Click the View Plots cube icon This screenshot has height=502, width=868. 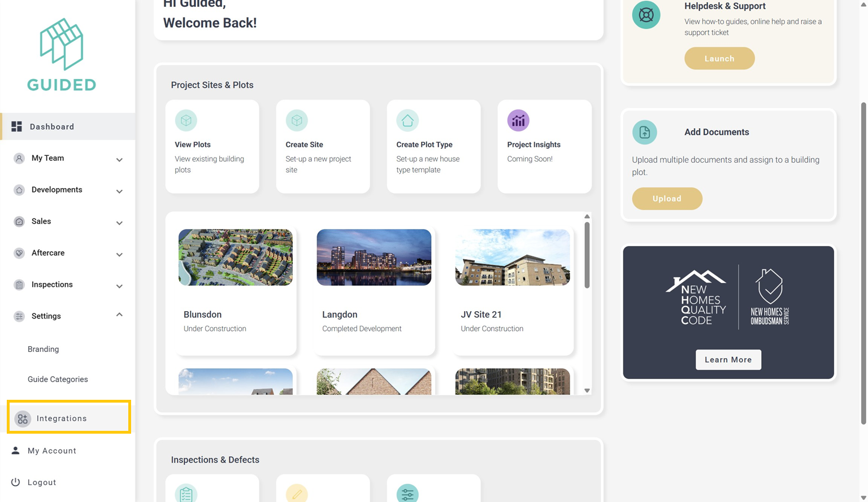[x=186, y=120]
